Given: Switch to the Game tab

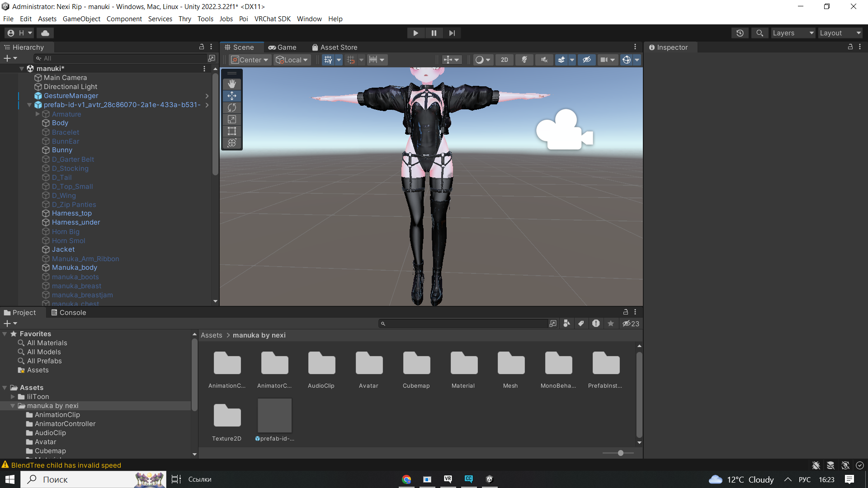Looking at the screenshot, I should [282, 47].
